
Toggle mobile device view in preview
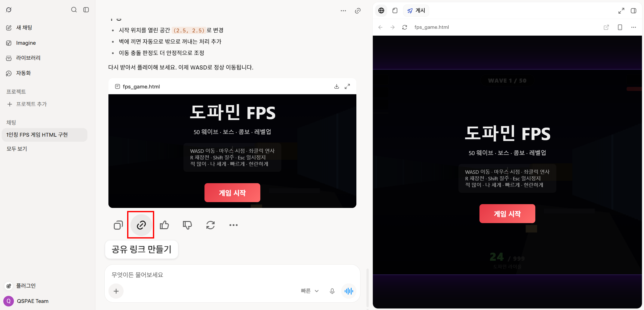(x=620, y=27)
